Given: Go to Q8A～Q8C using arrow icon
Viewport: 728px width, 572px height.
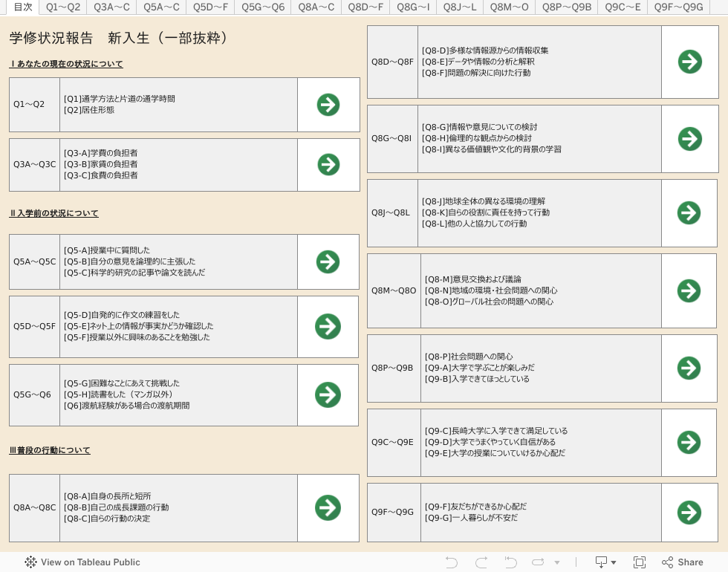Looking at the screenshot, I should click(328, 507).
